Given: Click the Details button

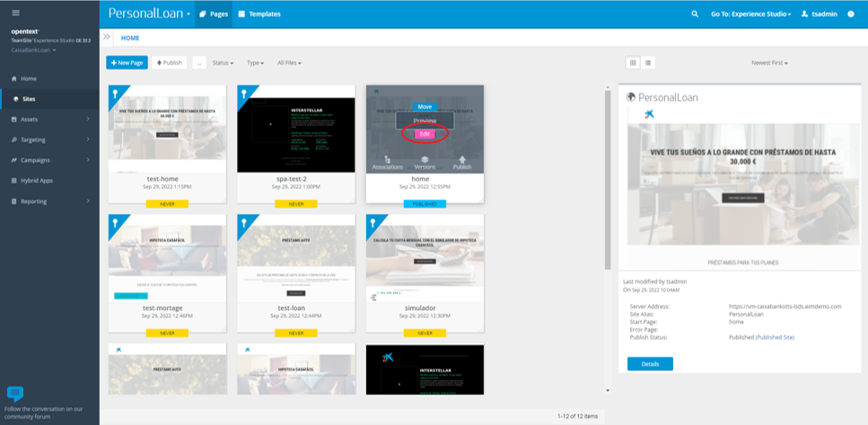Looking at the screenshot, I should point(650,364).
